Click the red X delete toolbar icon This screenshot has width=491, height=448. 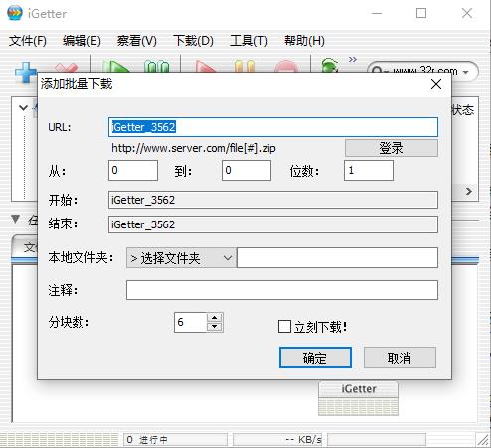pyautogui.click(x=67, y=68)
